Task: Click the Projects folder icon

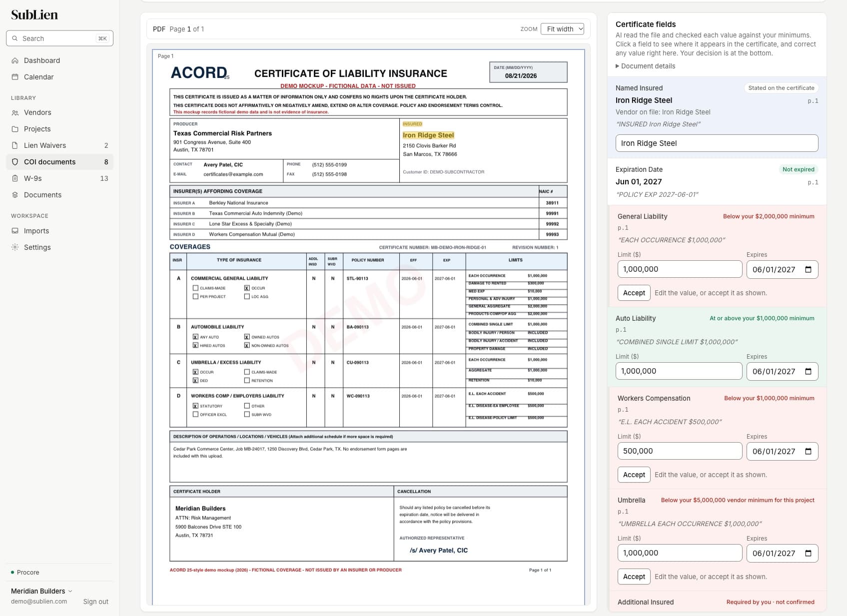Action: [15, 129]
